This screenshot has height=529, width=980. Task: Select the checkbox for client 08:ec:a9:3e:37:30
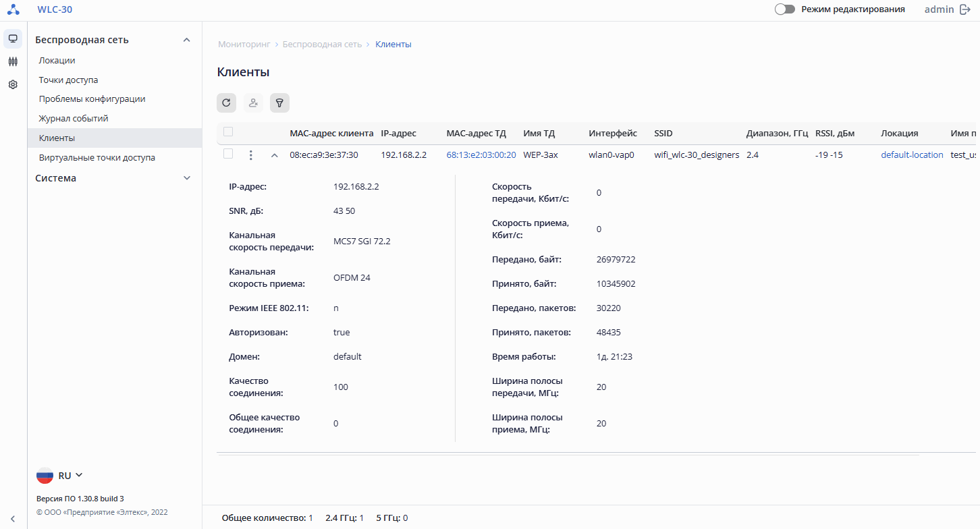[228, 154]
